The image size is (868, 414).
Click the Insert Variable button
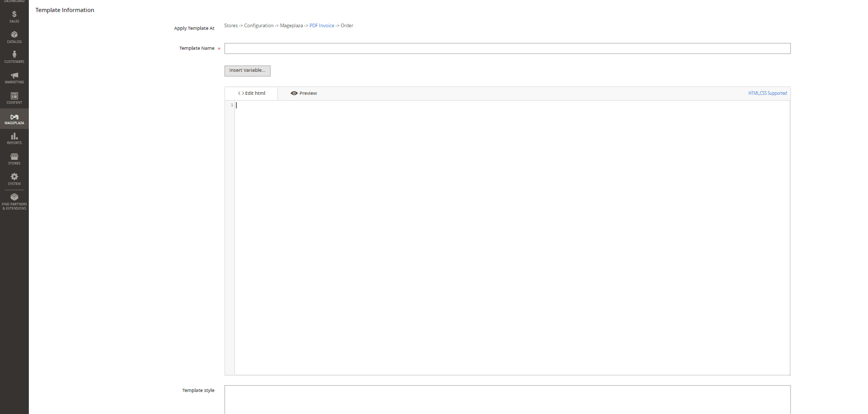tap(247, 71)
